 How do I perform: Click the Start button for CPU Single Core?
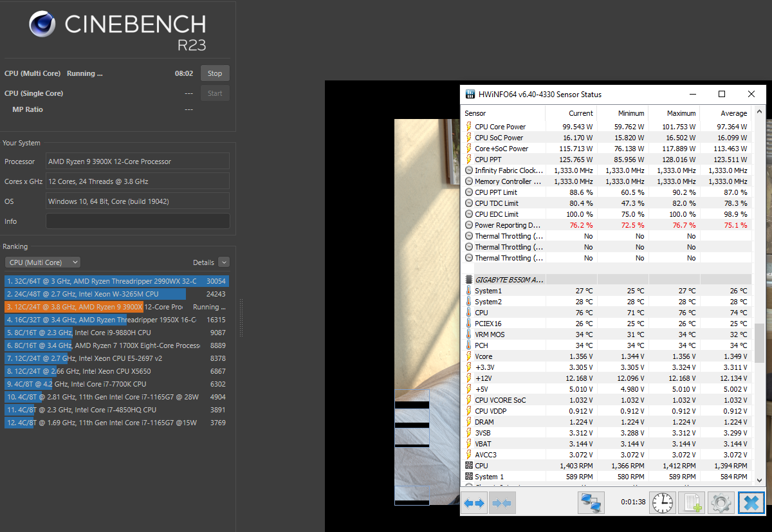click(215, 93)
